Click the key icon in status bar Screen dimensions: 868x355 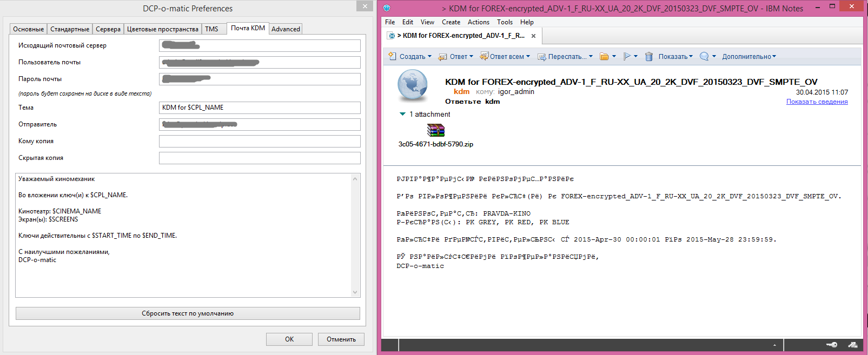(831, 345)
